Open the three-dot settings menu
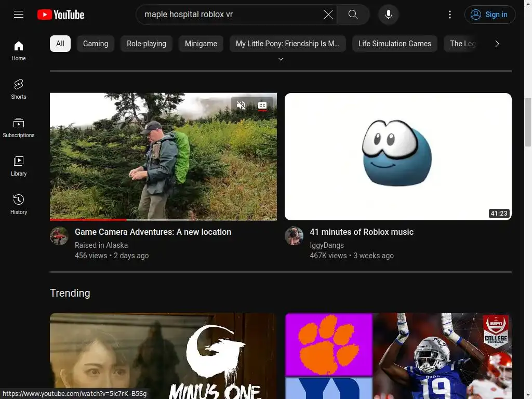 click(x=450, y=14)
